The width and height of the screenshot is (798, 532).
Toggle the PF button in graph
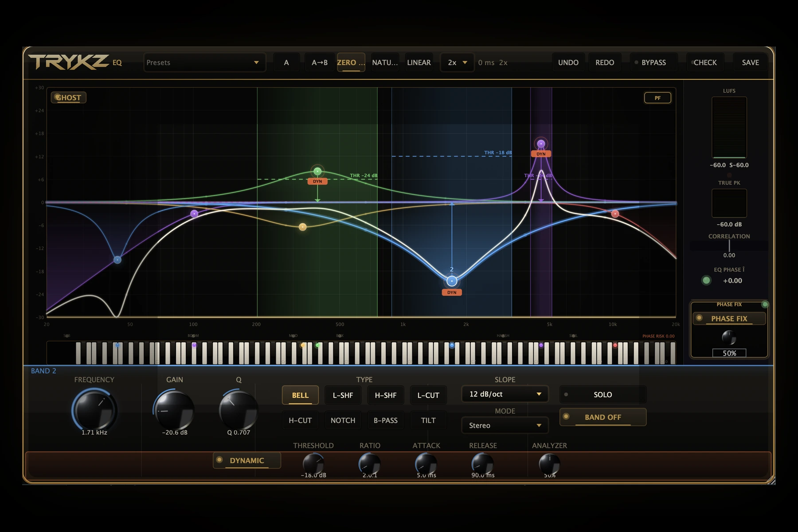click(657, 98)
